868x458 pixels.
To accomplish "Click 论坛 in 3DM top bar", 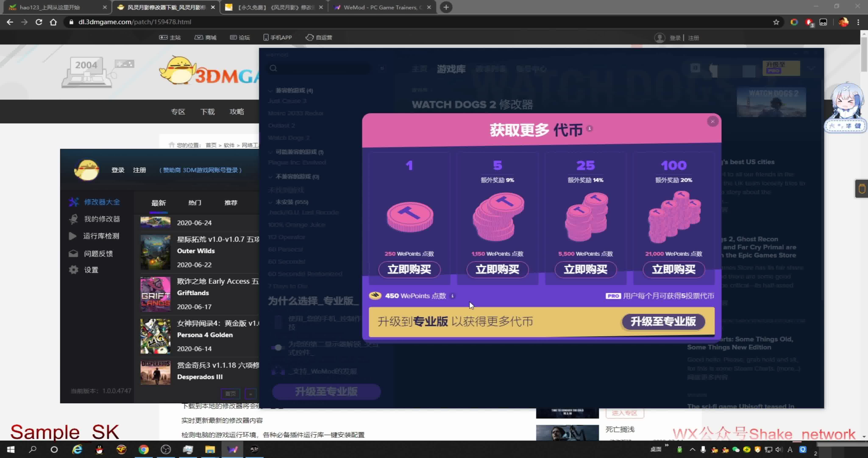I will (240, 38).
